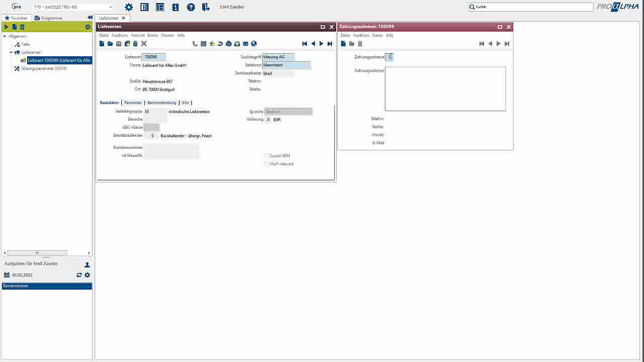This screenshot has height=362, width=644.
Task: Click the envelope mail icon in Lieferanten toolbar
Action: (246, 44)
